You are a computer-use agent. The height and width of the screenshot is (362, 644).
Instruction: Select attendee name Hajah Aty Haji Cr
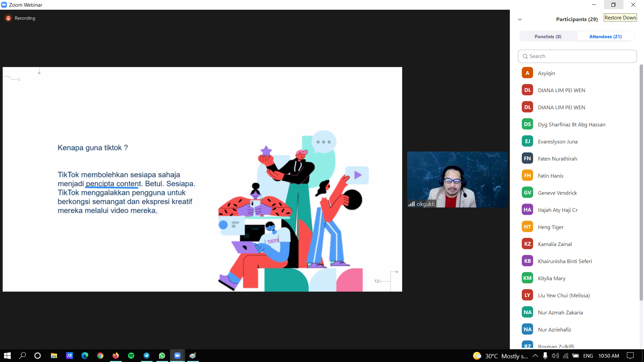coord(557,210)
